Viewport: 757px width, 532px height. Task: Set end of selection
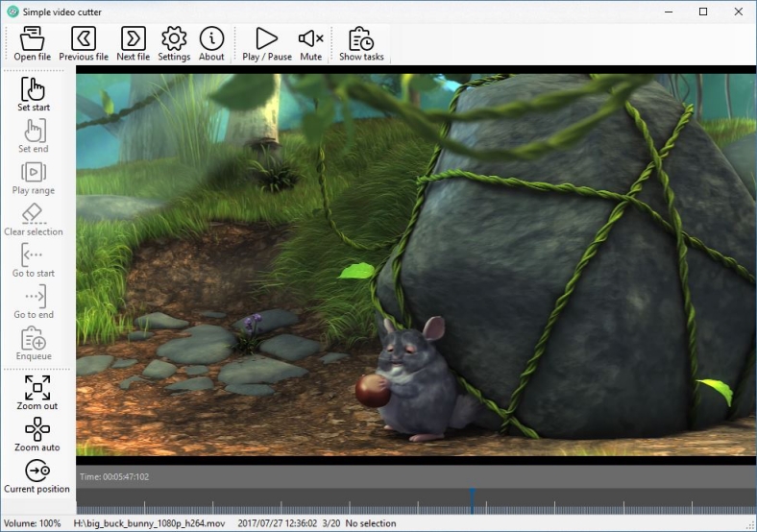pyautogui.click(x=34, y=132)
